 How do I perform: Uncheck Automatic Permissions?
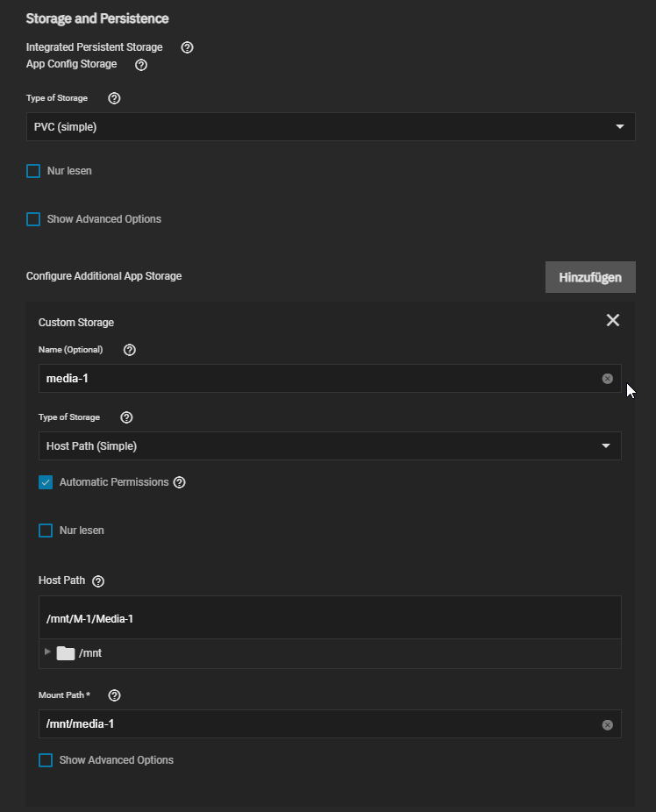tap(46, 482)
